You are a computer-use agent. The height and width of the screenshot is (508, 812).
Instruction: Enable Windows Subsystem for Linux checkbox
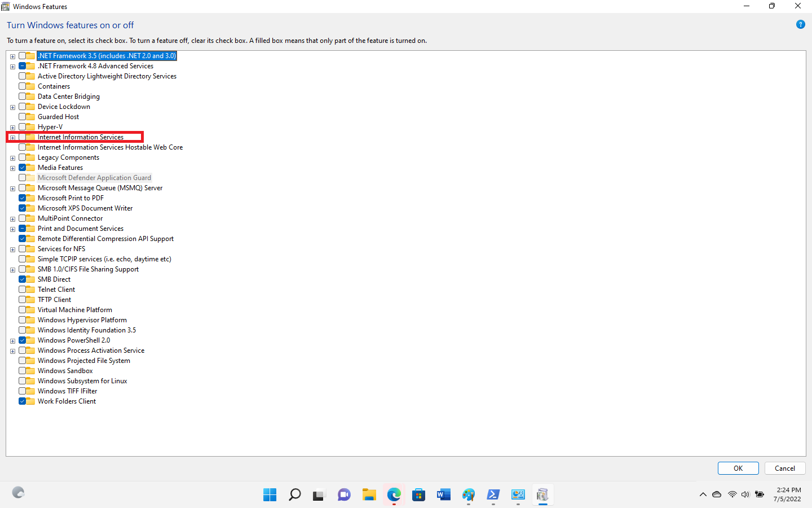pyautogui.click(x=22, y=381)
